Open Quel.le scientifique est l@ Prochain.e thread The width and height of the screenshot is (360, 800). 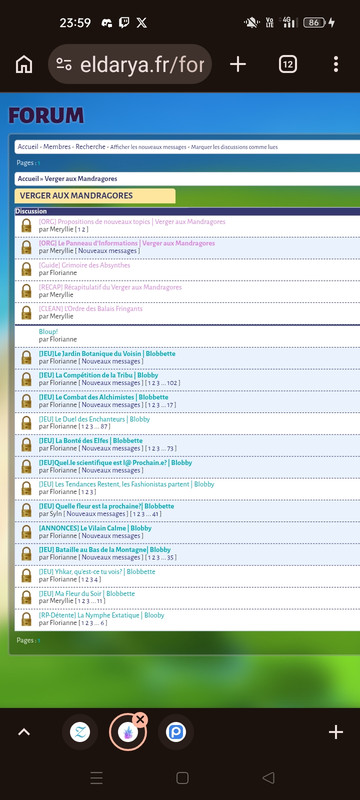115,462
